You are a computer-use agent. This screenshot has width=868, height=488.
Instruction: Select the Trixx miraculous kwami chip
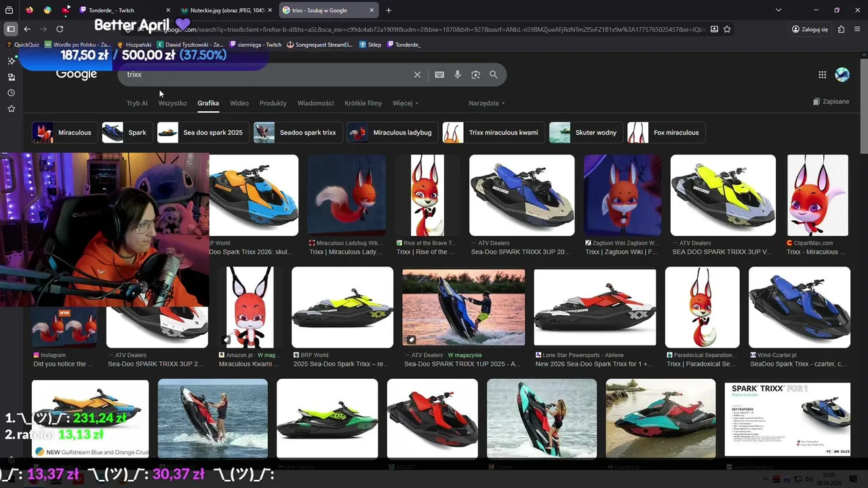pyautogui.click(x=493, y=132)
